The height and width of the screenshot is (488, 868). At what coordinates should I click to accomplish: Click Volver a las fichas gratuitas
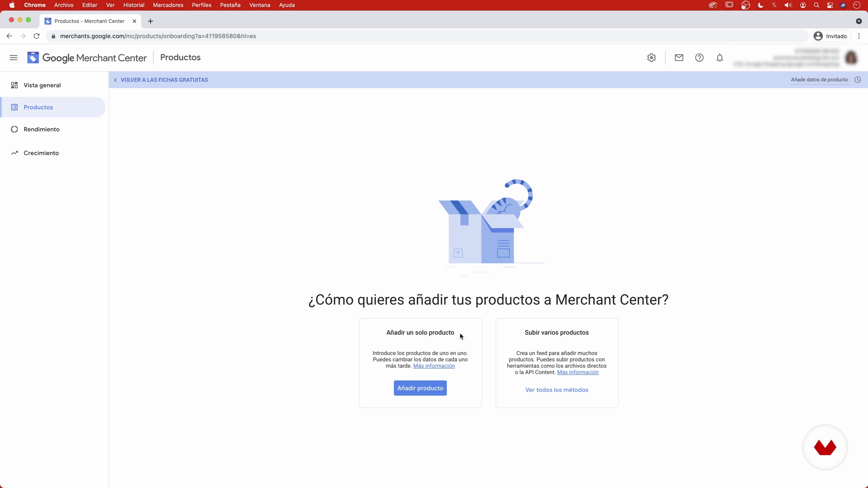pos(164,80)
